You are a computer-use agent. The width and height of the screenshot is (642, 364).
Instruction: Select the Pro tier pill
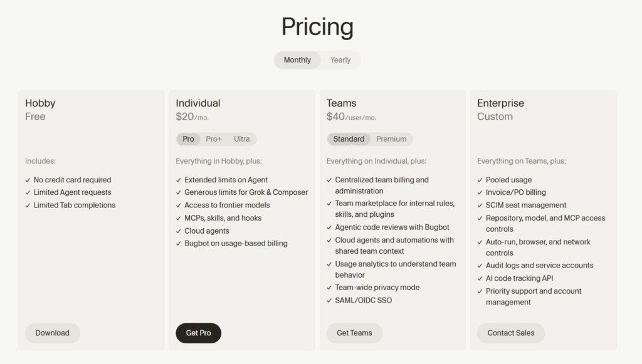pyautogui.click(x=188, y=139)
